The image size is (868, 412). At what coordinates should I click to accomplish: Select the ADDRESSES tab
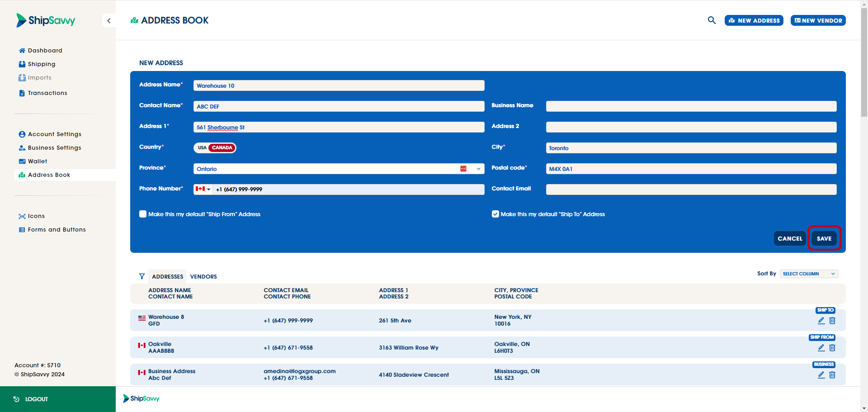click(167, 276)
